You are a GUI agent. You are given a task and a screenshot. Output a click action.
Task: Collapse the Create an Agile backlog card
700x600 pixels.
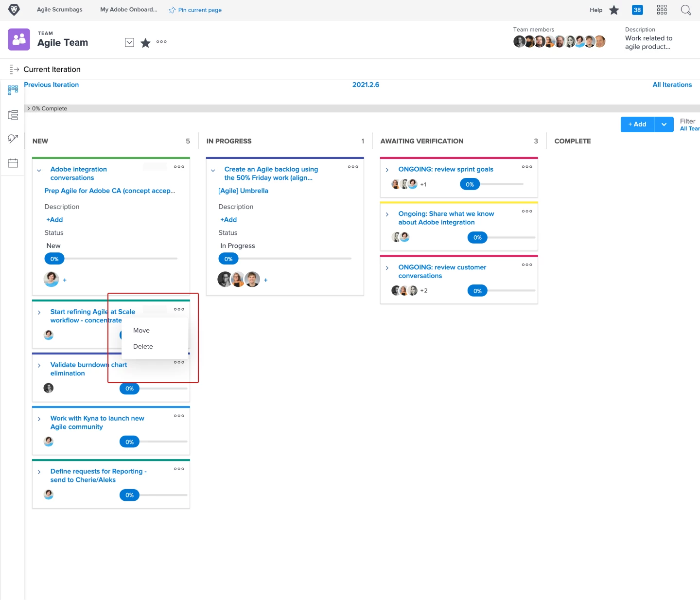(x=213, y=171)
